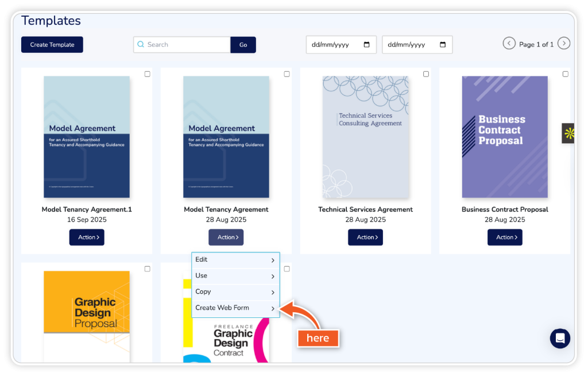The width and height of the screenshot is (588, 376).
Task: Choose Create Web Form from menu
Action: click(235, 308)
